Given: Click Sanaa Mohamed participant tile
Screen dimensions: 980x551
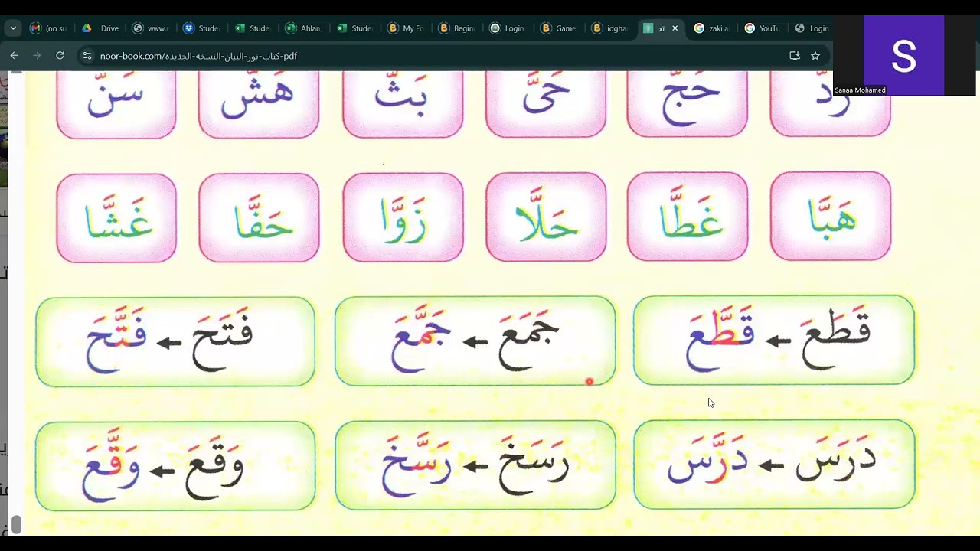Looking at the screenshot, I should click(x=903, y=56).
